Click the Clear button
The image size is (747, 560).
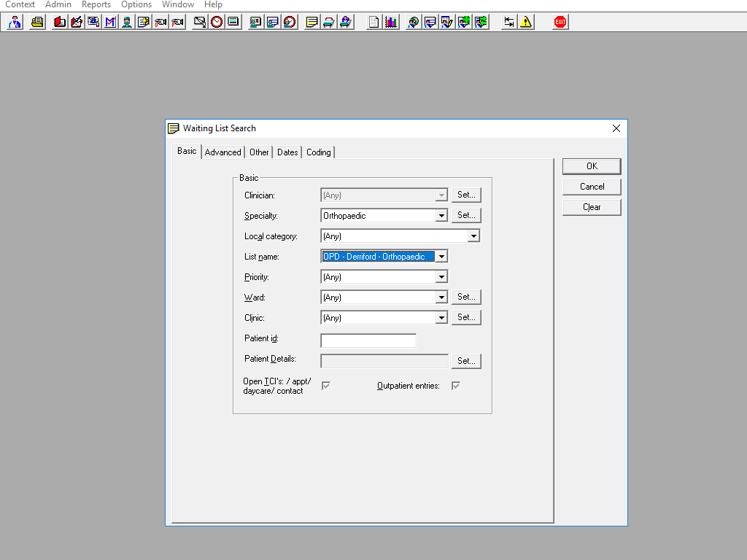[x=592, y=207]
